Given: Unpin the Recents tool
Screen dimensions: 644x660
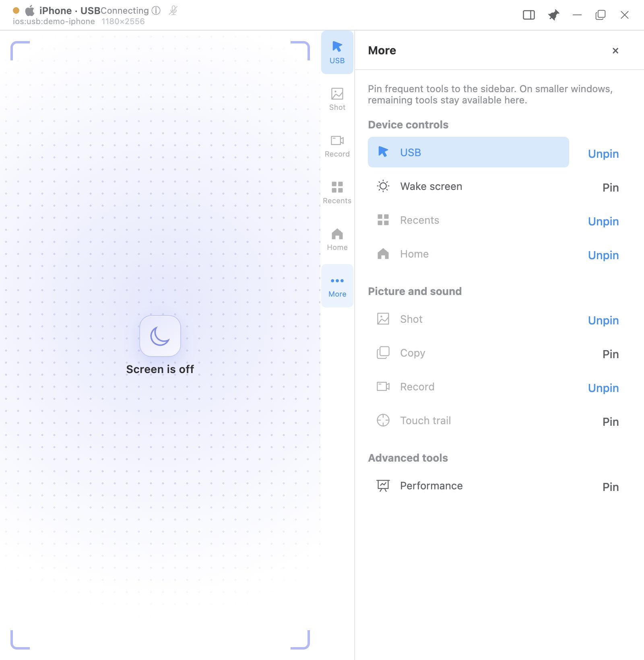Looking at the screenshot, I should coord(603,221).
